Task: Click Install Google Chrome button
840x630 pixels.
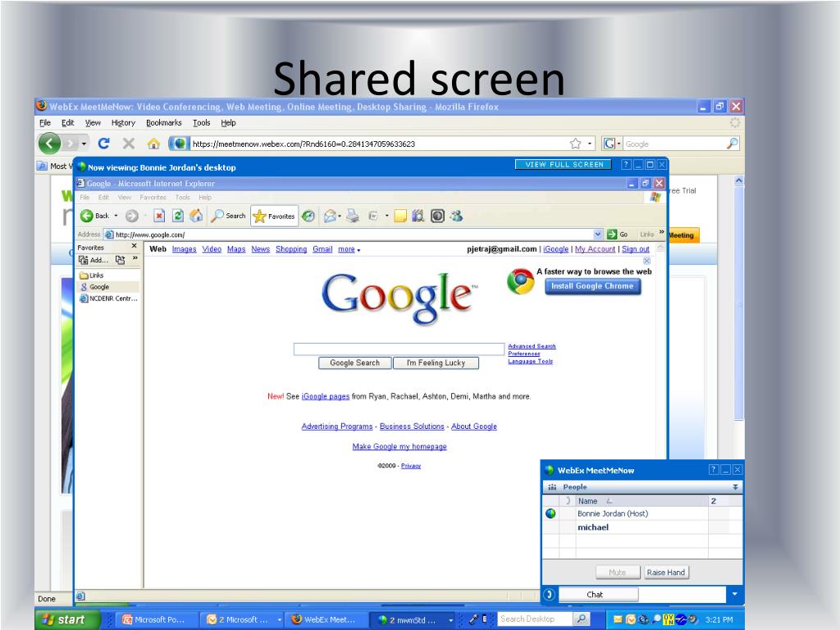Action: point(592,286)
